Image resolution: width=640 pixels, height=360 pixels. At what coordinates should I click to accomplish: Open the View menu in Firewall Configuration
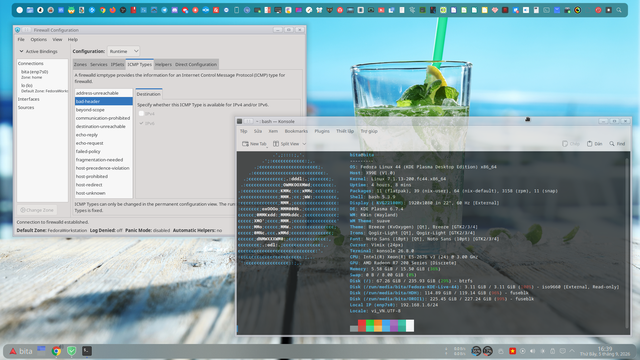[57, 40]
